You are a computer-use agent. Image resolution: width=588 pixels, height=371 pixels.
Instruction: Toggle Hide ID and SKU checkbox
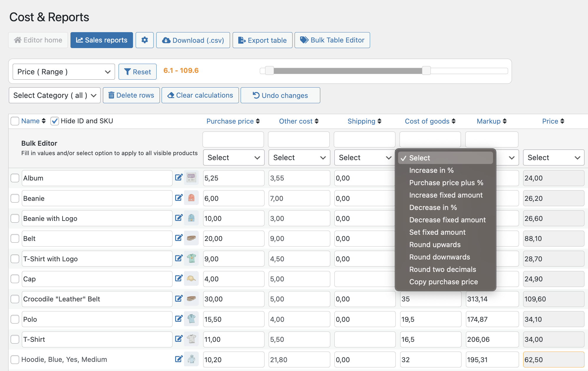pos(54,121)
